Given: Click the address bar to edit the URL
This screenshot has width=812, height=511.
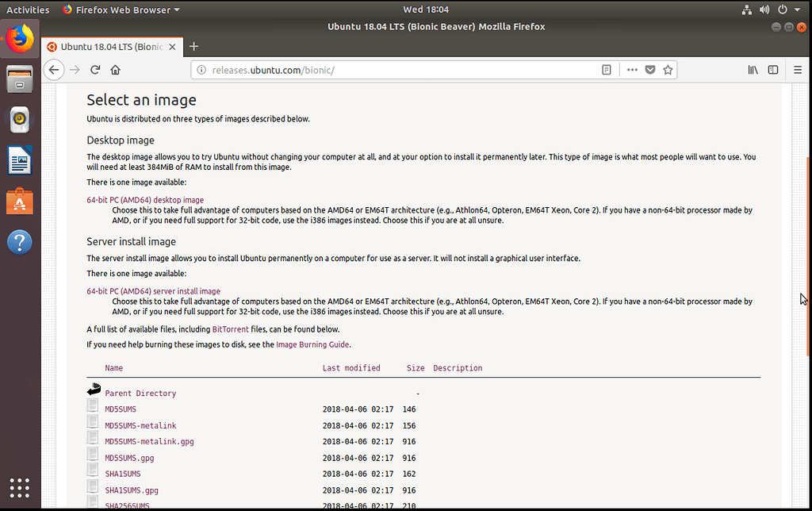Looking at the screenshot, I should 396,70.
